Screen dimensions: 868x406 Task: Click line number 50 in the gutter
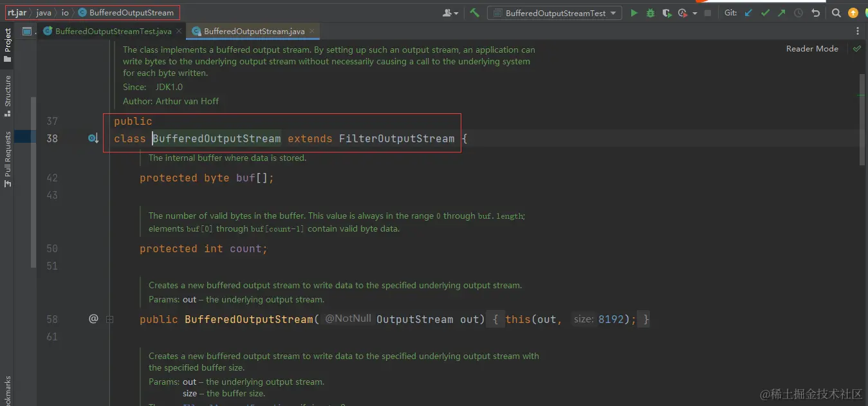52,249
